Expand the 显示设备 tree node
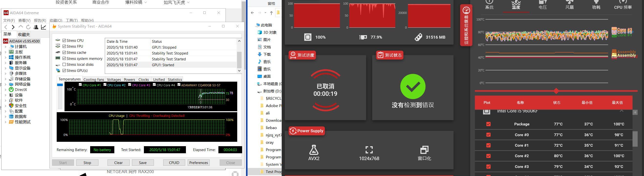Image resolution: width=644 pixels, height=176 pixels. pos(6,68)
